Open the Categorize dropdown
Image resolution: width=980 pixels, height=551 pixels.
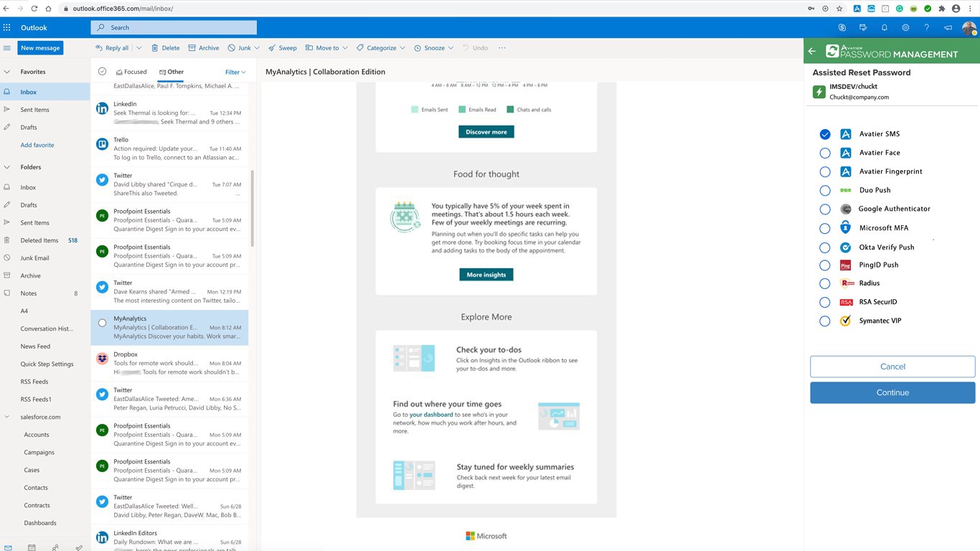[x=402, y=48]
